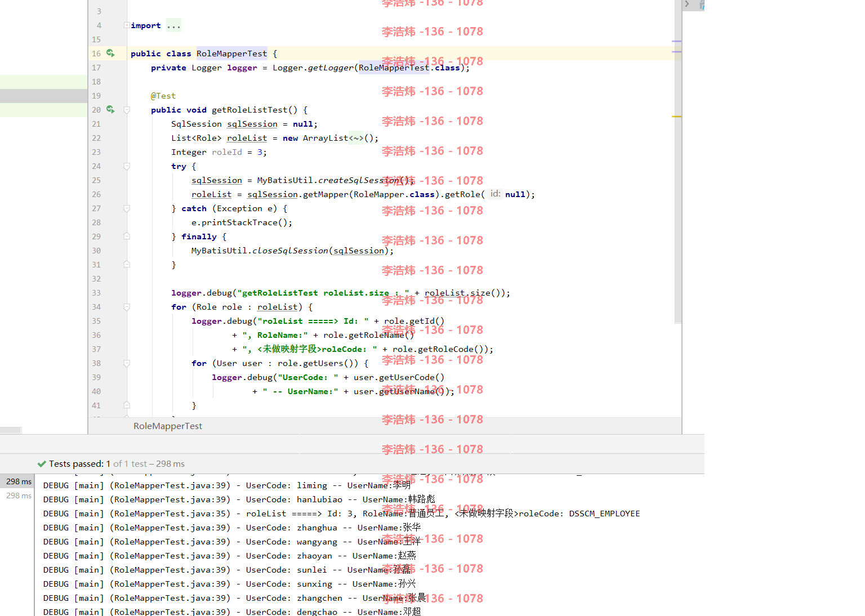Click user.getUserName() on line 40

coord(401,391)
